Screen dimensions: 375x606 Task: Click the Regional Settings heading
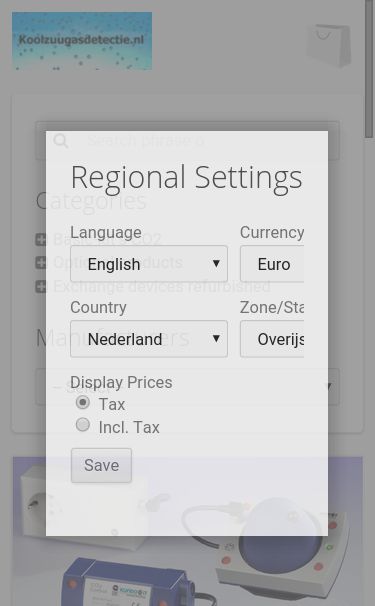[187, 178]
